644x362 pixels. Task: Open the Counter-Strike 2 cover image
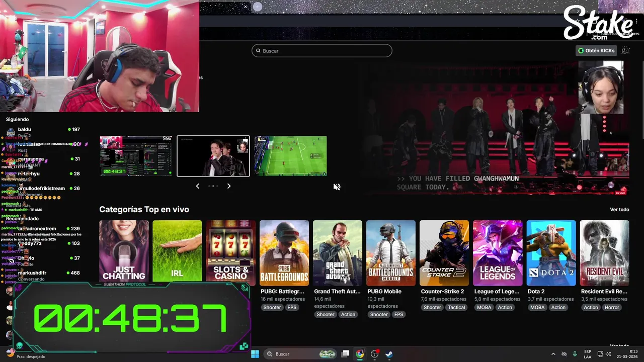tap(444, 253)
